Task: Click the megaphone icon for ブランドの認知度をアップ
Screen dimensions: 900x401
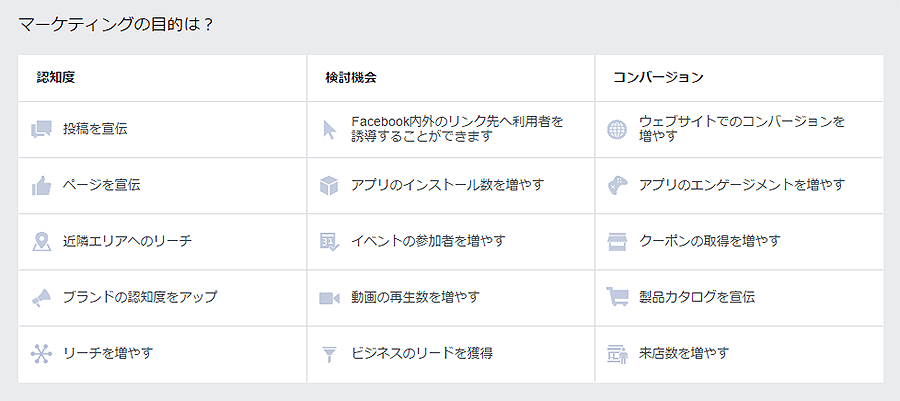Action: 41,298
